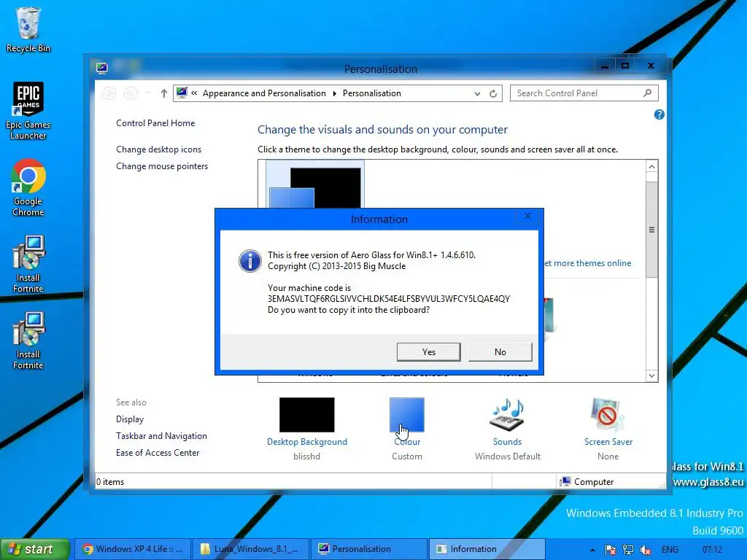Screen dimensions: 747x560
Task: Select the current theme thumbnail
Action: tap(315, 184)
